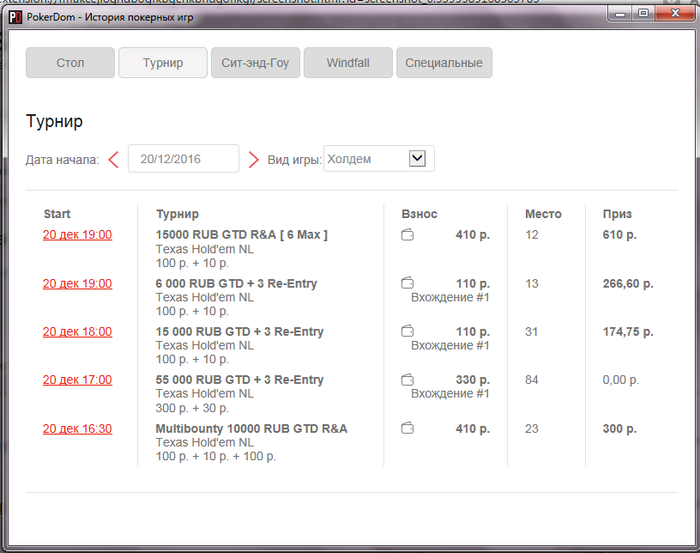This screenshot has width=700, height=553.
Task: Click the prize value 266,60 р.
Action: 628,283
